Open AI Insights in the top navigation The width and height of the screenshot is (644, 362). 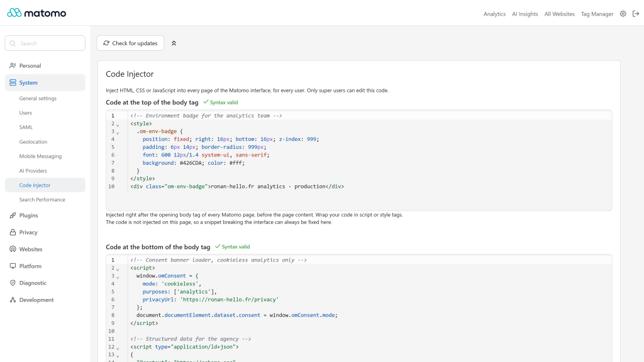tap(525, 14)
